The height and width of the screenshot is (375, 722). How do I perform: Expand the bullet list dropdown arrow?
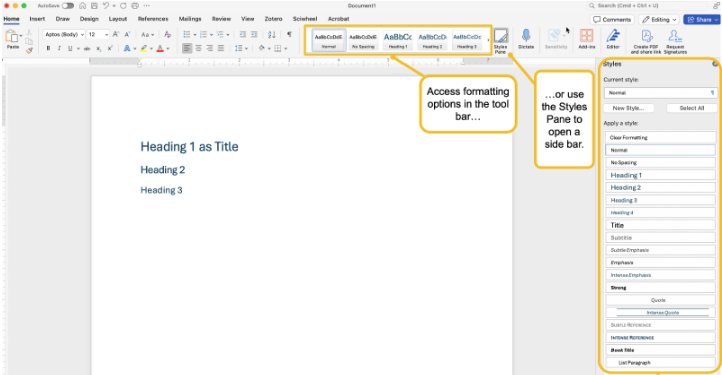coord(195,35)
